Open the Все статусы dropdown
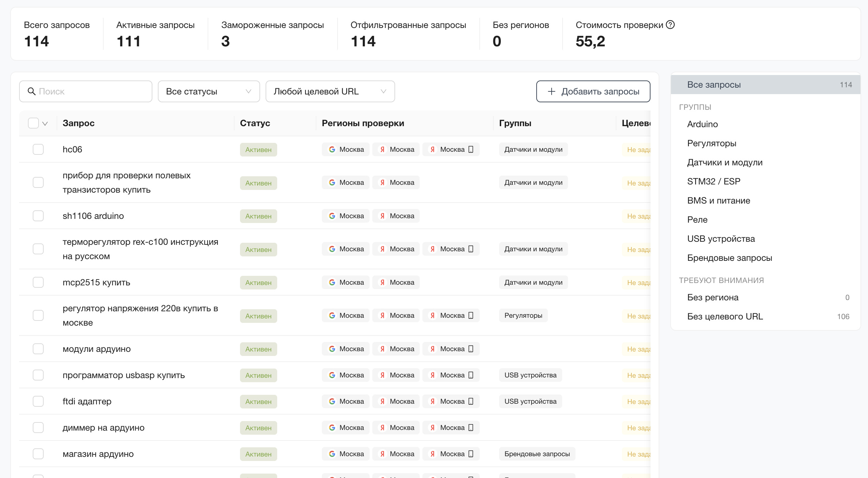The image size is (868, 478). 209,91
